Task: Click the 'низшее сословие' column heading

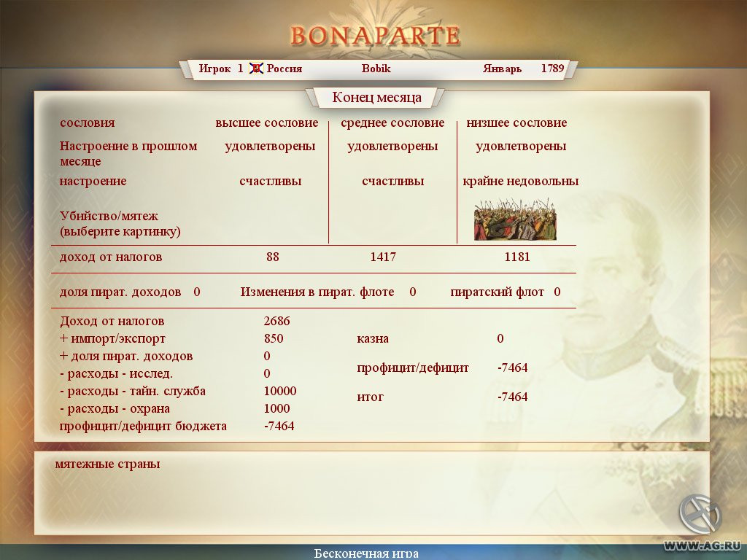Action: click(516, 122)
